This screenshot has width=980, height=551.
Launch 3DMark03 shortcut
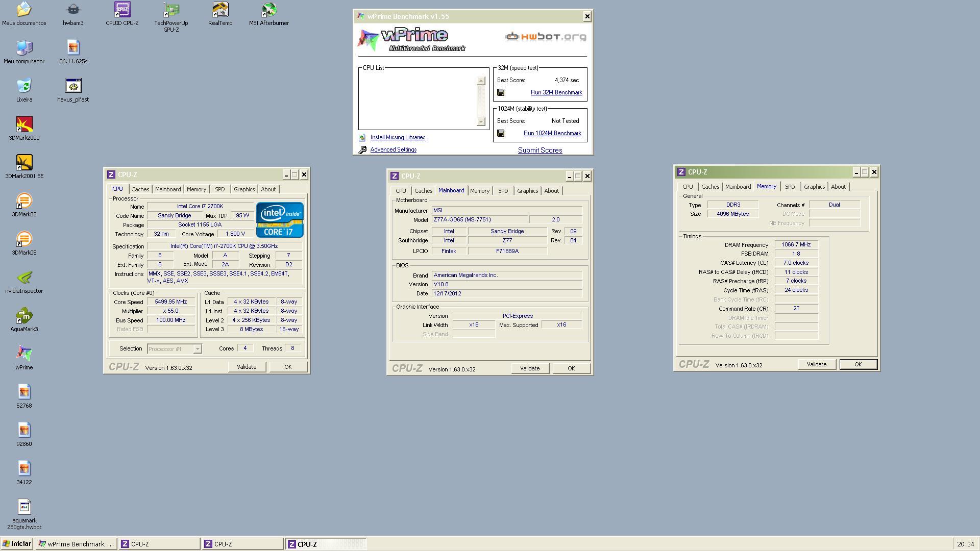[24, 205]
